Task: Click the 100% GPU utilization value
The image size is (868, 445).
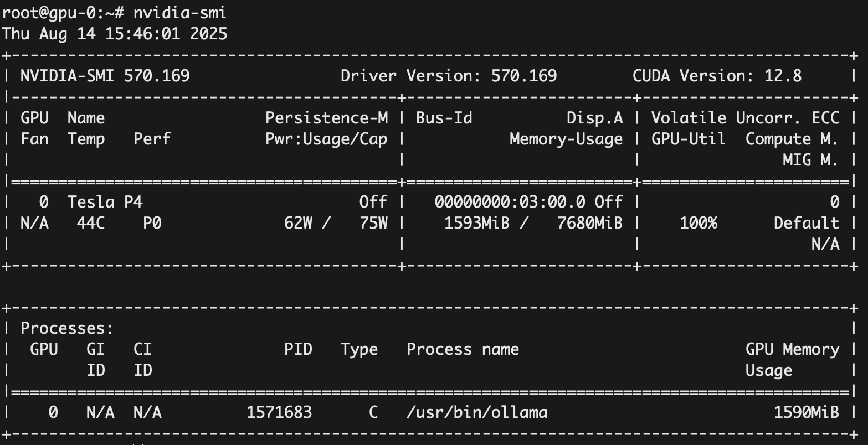Action: pyautogui.click(x=698, y=223)
